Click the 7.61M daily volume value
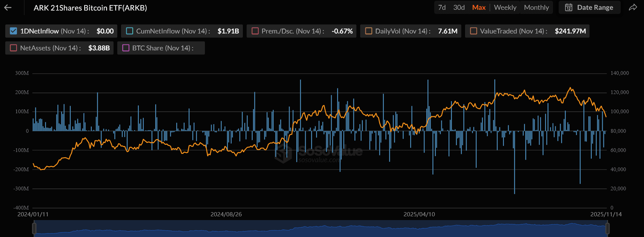This screenshot has width=644, height=237. click(x=447, y=31)
